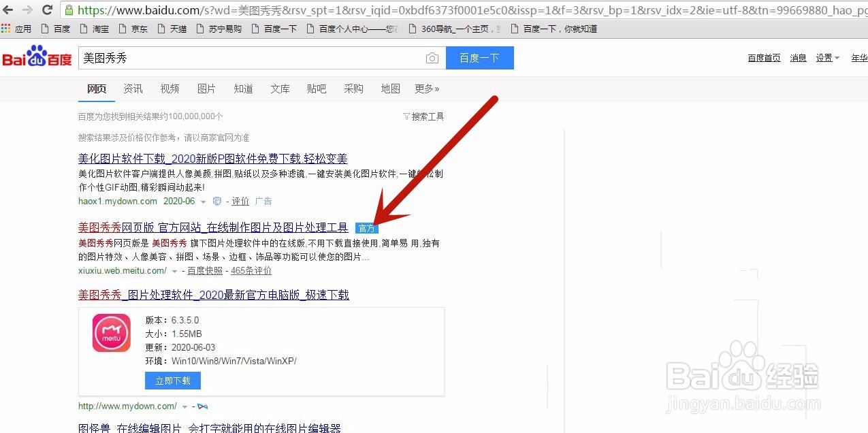
Task: Click the browser forward arrow
Action: click(x=27, y=10)
